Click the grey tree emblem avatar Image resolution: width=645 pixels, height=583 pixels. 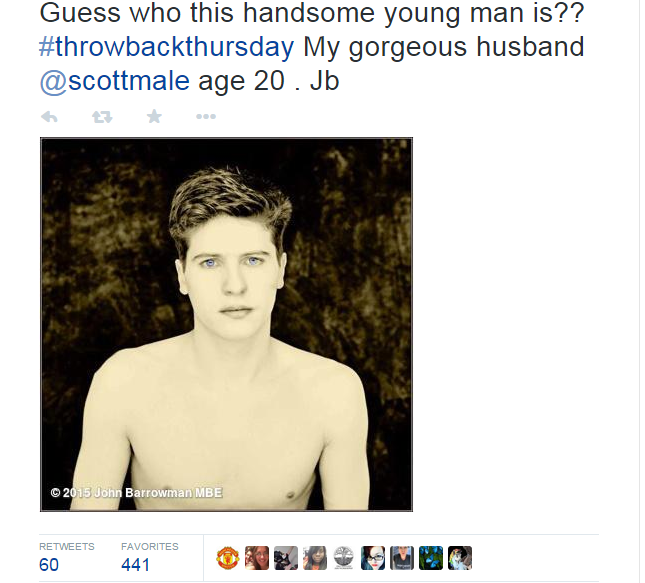pyautogui.click(x=344, y=557)
